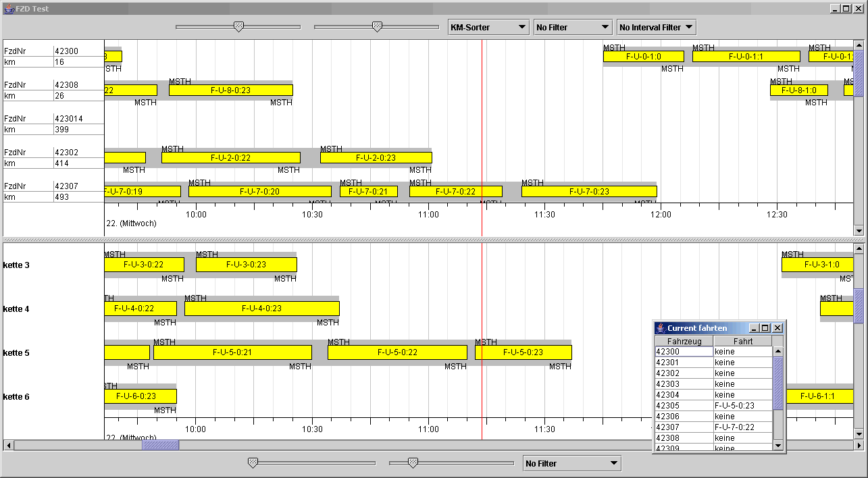This screenshot has height=478, width=868.
Task: Expand the No Interval Filter combo box
Action: coord(656,28)
